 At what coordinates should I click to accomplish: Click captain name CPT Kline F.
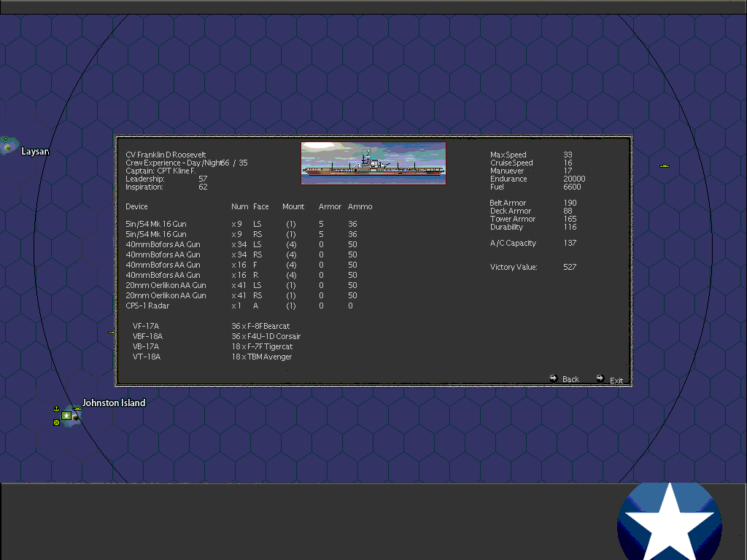coord(177,171)
